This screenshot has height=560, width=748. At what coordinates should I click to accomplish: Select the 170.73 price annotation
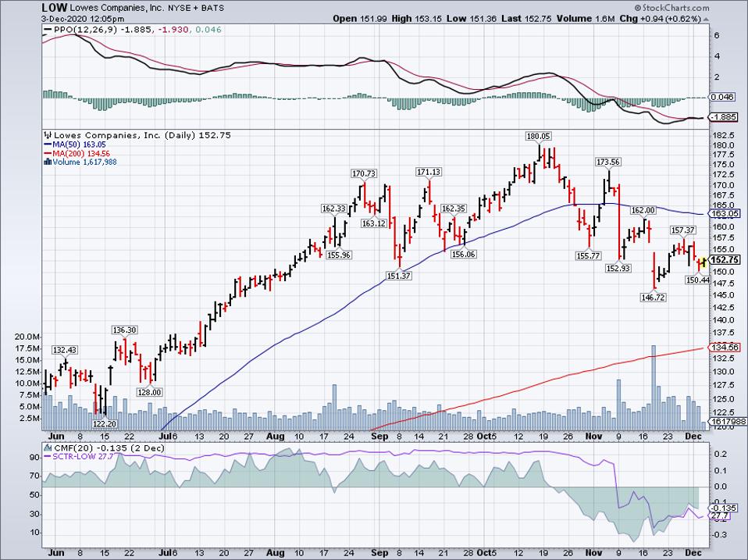coord(364,173)
